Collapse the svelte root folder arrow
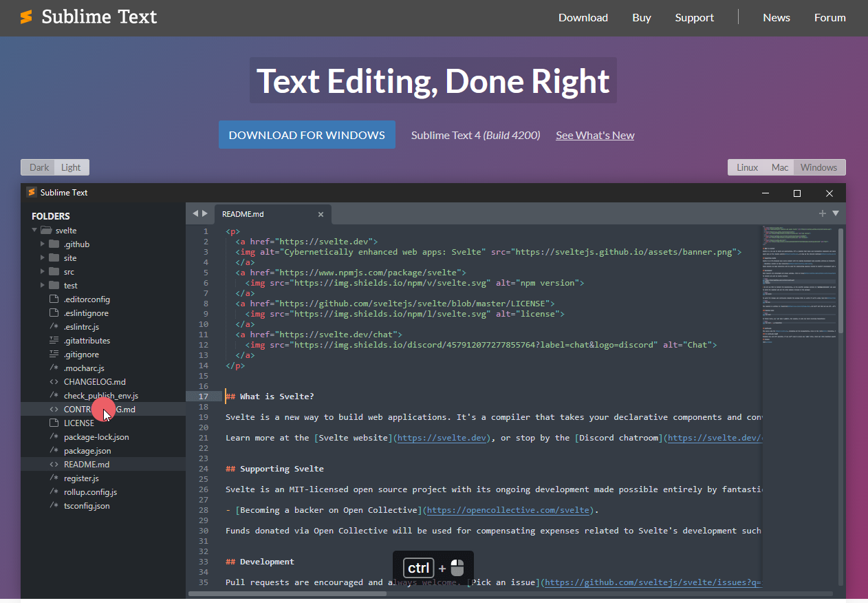This screenshot has height=603, width=868. click(34, 230)
